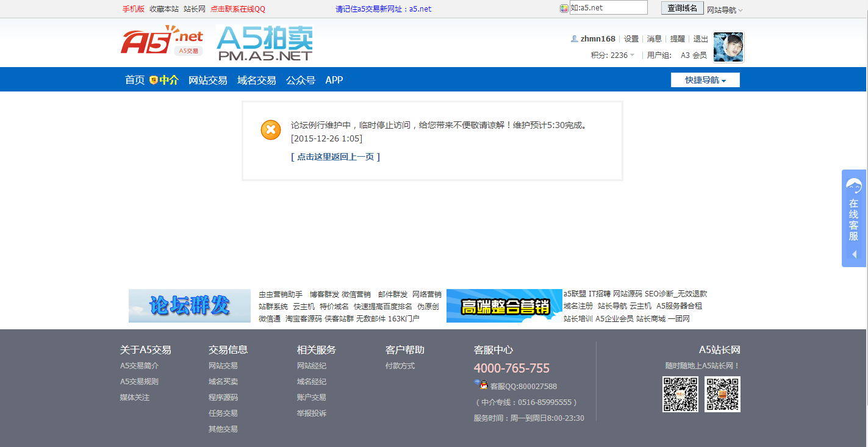The image size is (868, 447).
Task: Collapse the online service panel arrow
Action: [x=854, y=254]
